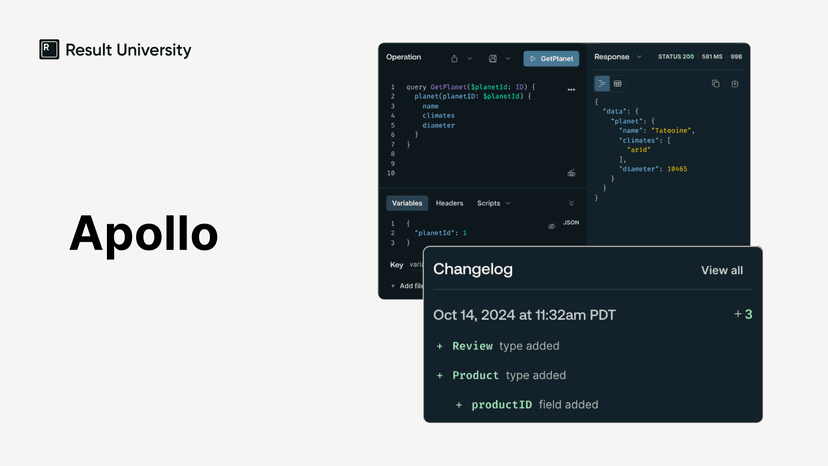The height and width of the screenshot is (466, 828).
Task: Switch to the Variables tab
Action: (407, 203)
